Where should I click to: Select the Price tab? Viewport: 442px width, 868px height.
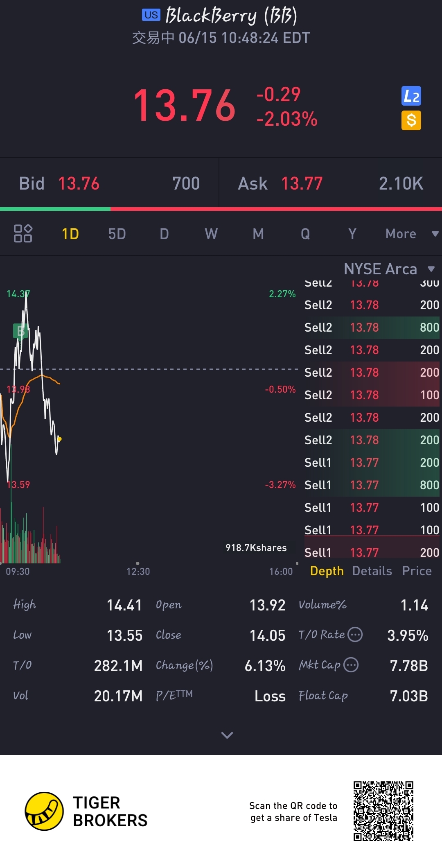tap(417, 571)
